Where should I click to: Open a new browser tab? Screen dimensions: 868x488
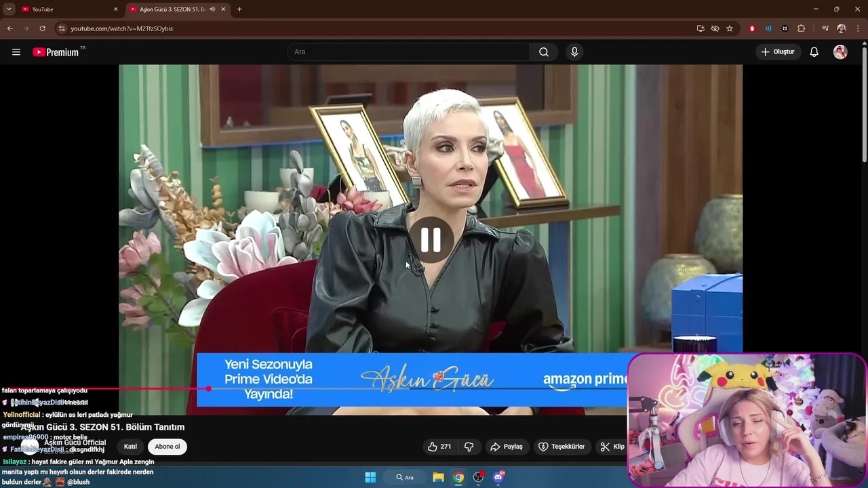click(x=239, y=9)
